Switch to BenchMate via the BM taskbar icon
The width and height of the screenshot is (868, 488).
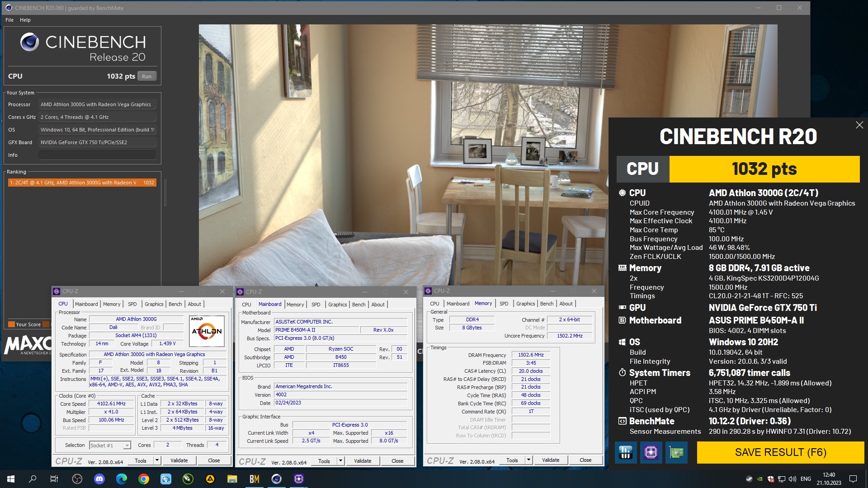255,479
